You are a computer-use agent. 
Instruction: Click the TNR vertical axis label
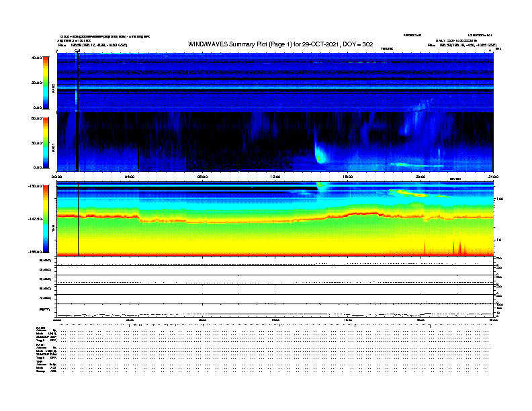pyautogui.click(x=53, y=229)
